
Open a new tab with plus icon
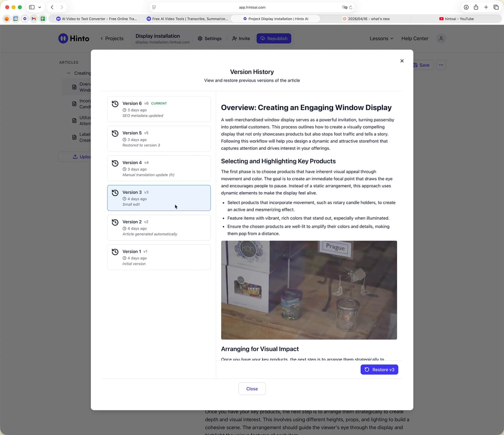tap(486, 7)
